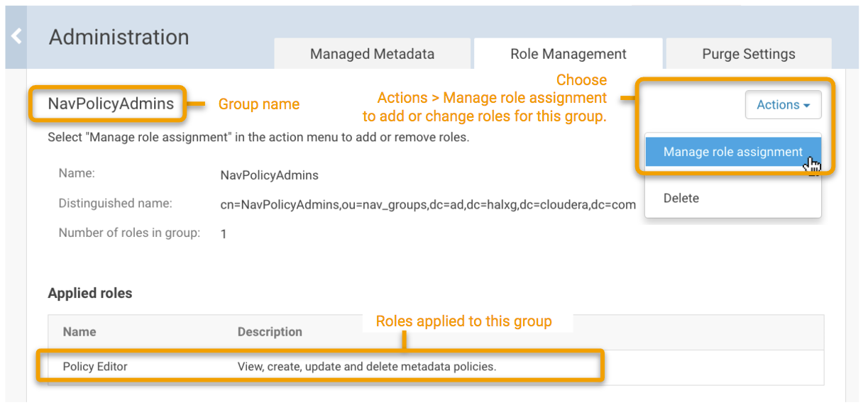
Task: Choose Manage role assignment from menu
Action: point(732,152)
